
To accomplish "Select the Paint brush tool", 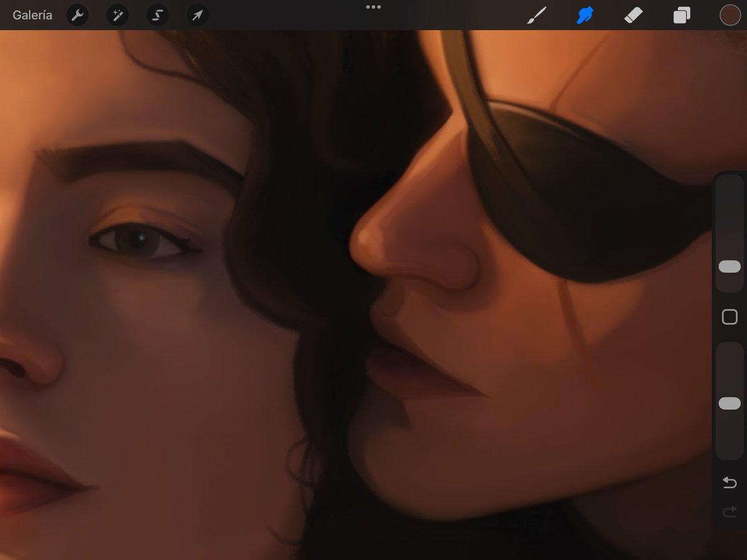I will pyautogui.click(x=536, y=16).
